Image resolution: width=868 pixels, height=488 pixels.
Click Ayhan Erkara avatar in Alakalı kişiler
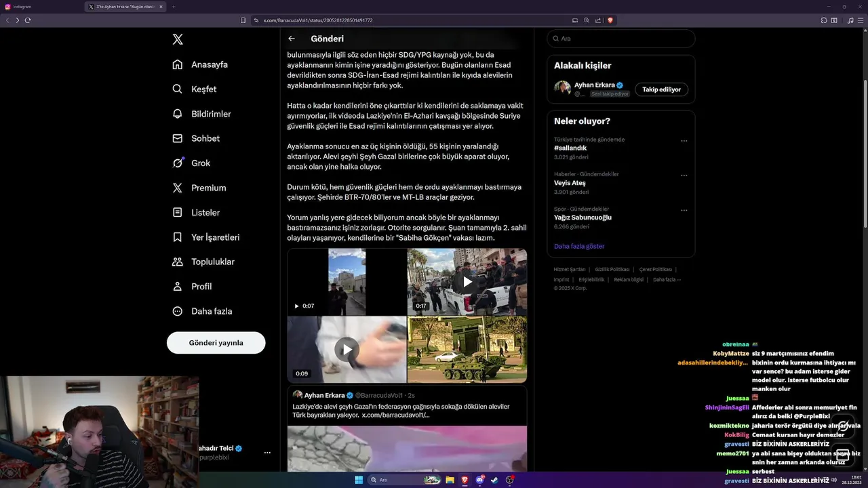562,88
